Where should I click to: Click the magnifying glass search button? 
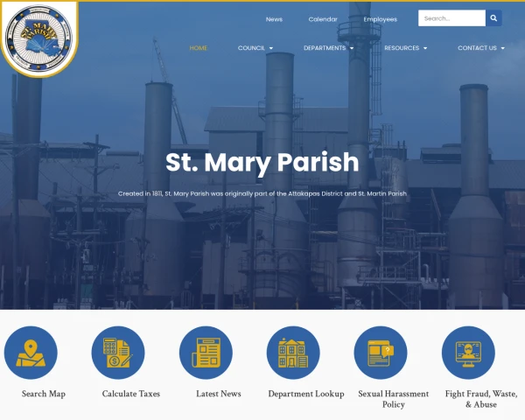pyautogui.click(x=493, y=18)
